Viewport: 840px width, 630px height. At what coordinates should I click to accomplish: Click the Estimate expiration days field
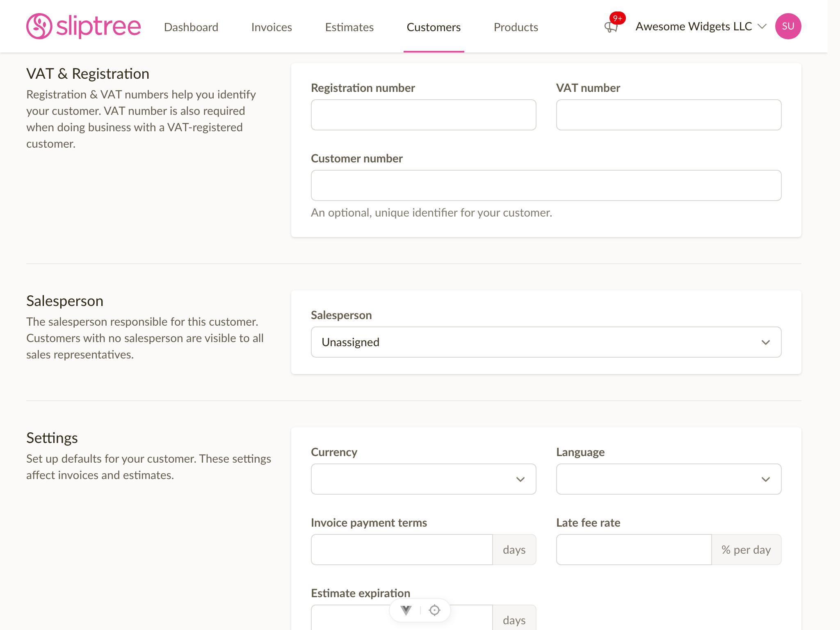coord(402,618)
